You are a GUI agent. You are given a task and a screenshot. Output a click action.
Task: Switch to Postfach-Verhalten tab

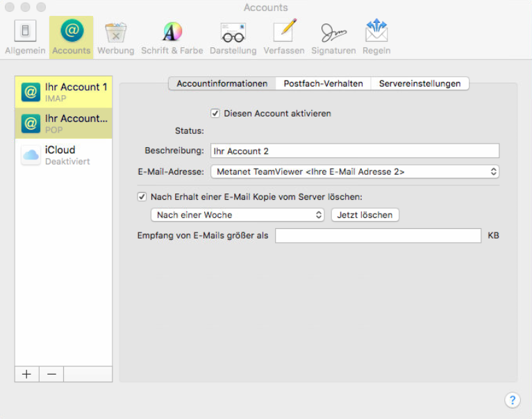click(x=323, y=83)
